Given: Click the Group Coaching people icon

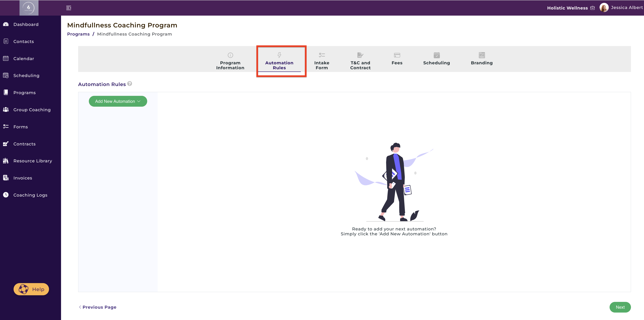Looking at the screenshot, I should pyautogui.click(x=6, y=110).
